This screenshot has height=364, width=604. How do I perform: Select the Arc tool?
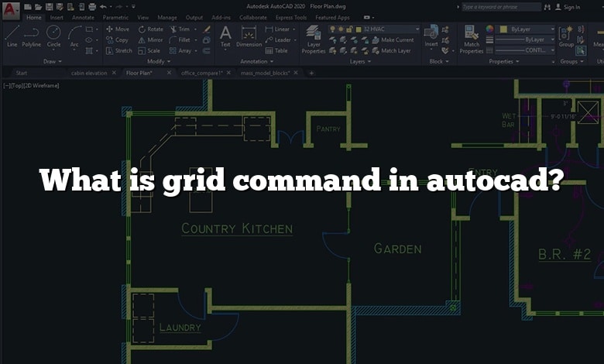(x=74, y=36)
